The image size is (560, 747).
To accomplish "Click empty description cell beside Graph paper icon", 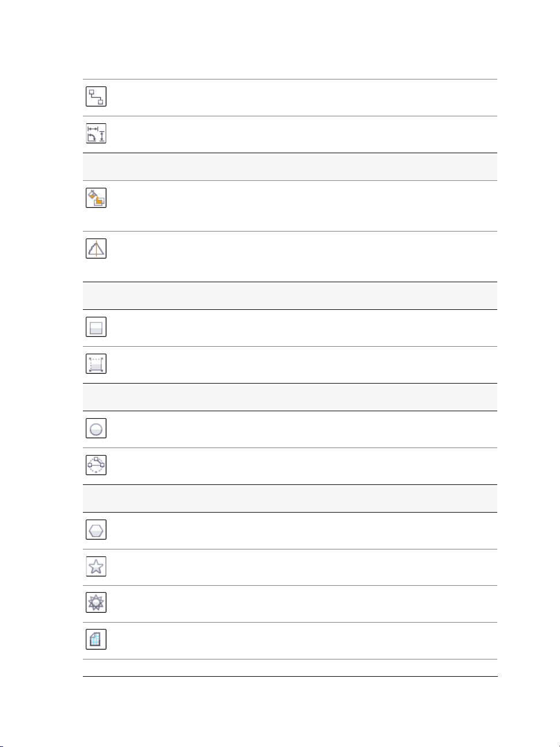I will pyautogui.click(x=303, y=641).
